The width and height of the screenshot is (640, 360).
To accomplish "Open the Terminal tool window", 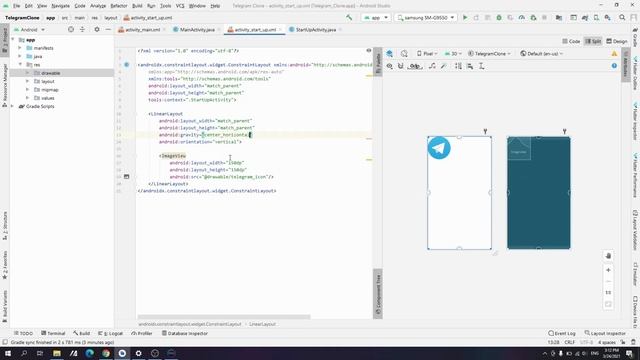I will 53,333.
